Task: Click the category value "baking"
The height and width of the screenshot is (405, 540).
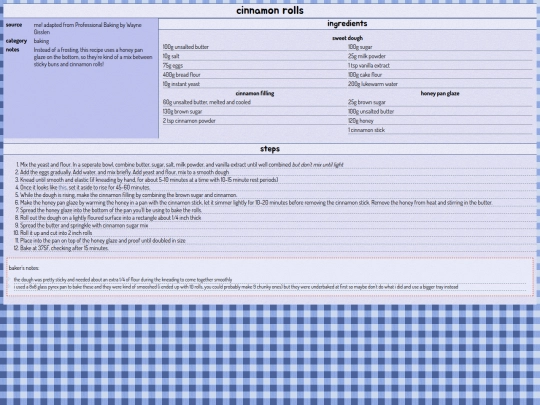Action: [x=41, y=41]
